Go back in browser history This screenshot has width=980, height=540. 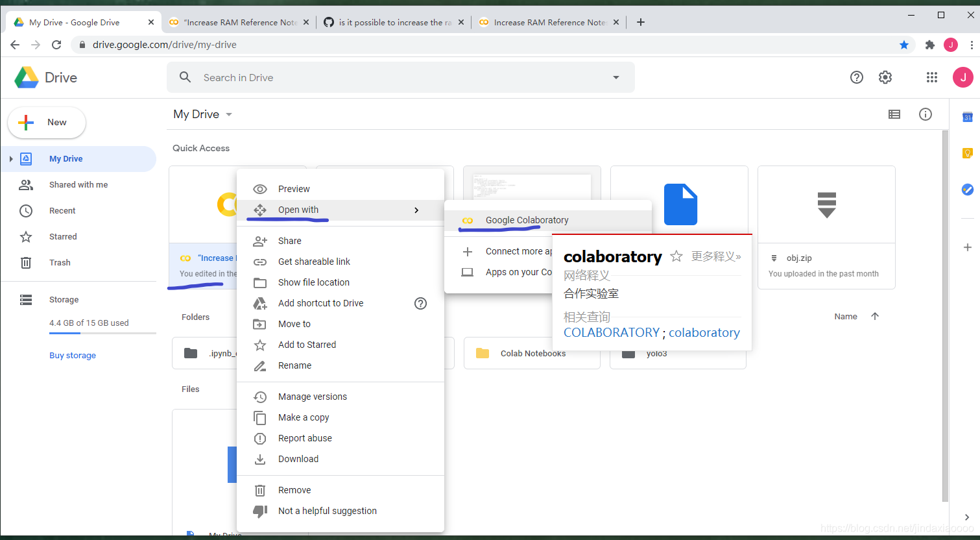(x=15, y=45)
